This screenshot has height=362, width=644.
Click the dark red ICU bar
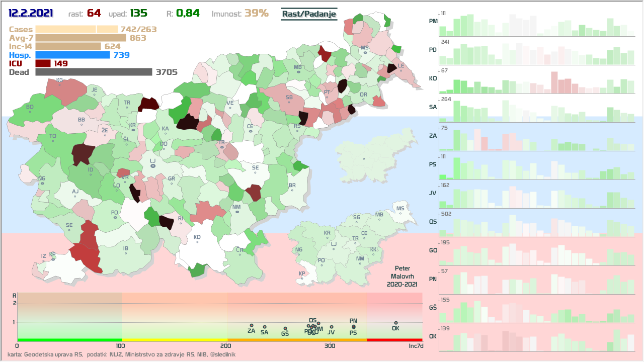[x=43, y=63]
